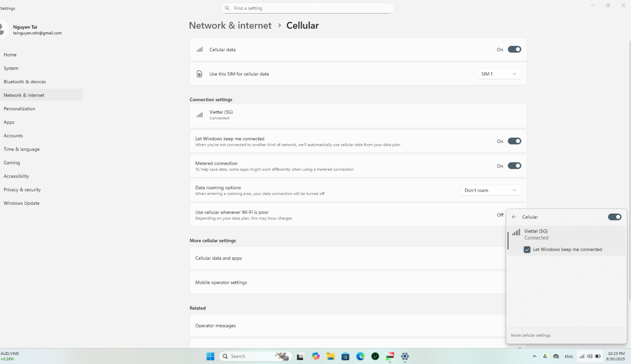Toggle the Cellular switch in the flyout
The height and width of the screenshot is (364, 631).
coord(614,217)
